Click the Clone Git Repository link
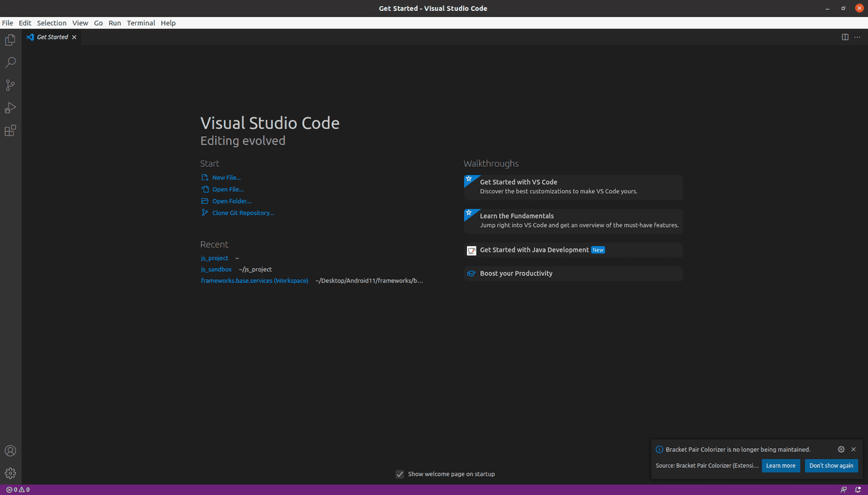868x495 pixels. [242, 212]
